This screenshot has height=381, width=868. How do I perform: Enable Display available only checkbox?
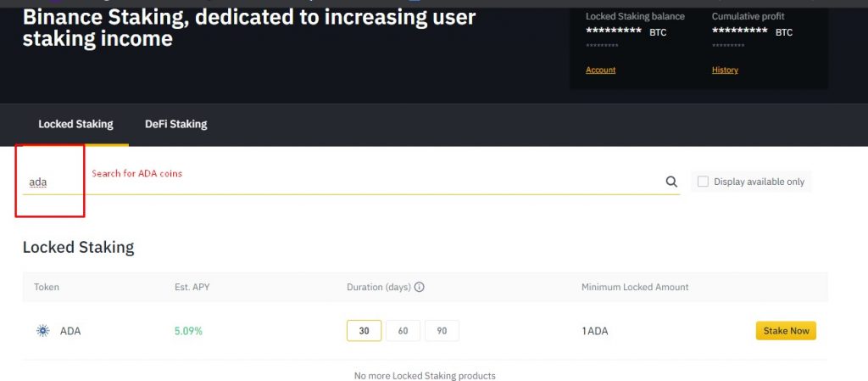703,181
